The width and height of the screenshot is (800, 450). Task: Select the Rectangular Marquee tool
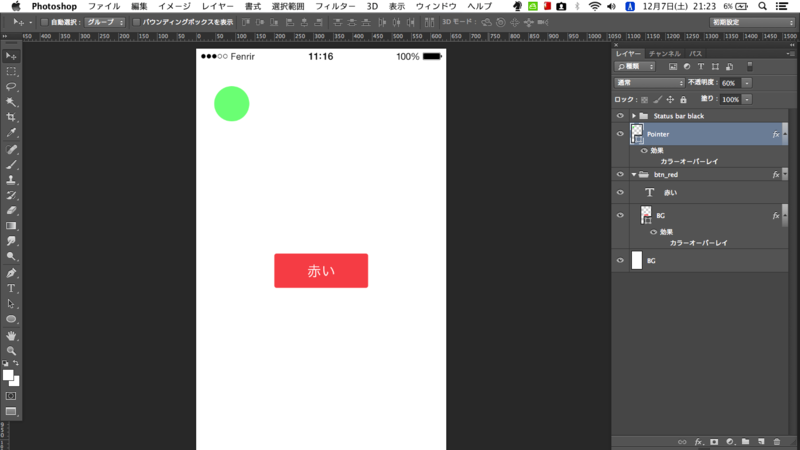[11, 71]
